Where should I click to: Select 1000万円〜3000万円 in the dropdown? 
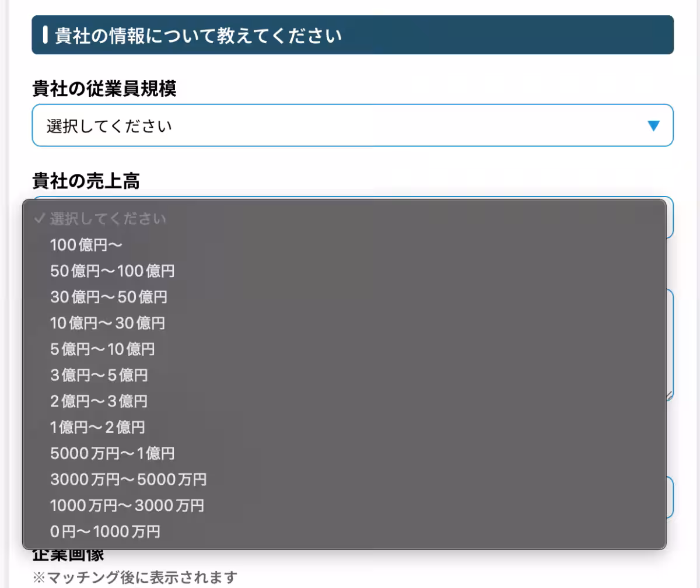pyautogui.click(x=127, y=505)
